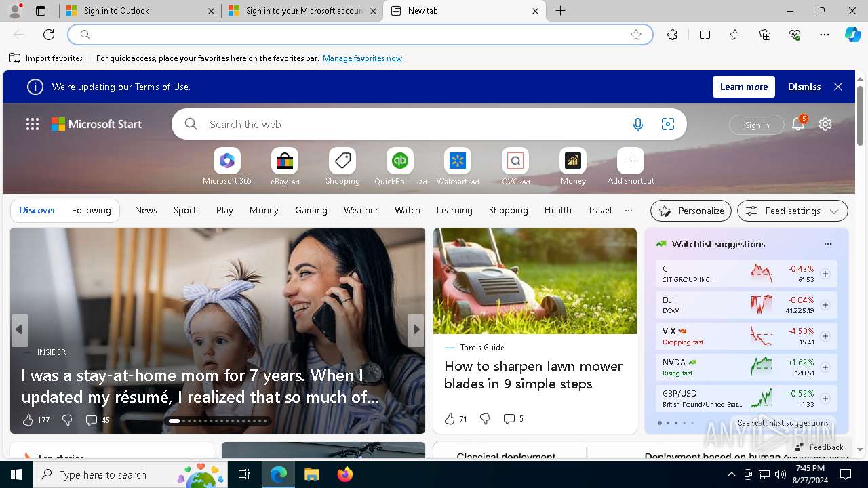Viewport: 868px width, 488px height.
Task: Refresh the current page
Action: [49, 35]
